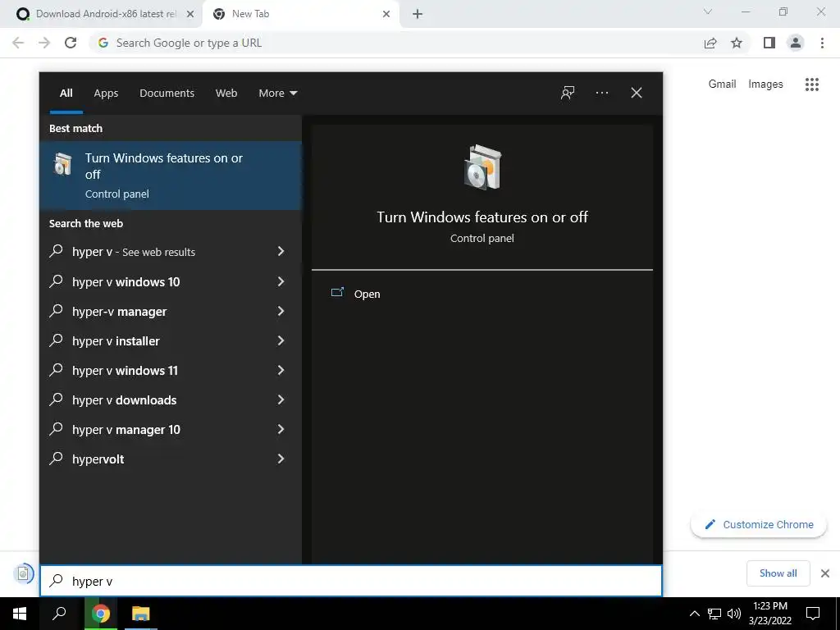
Task: Show hidden system tray icons
Action: [694, 614]
